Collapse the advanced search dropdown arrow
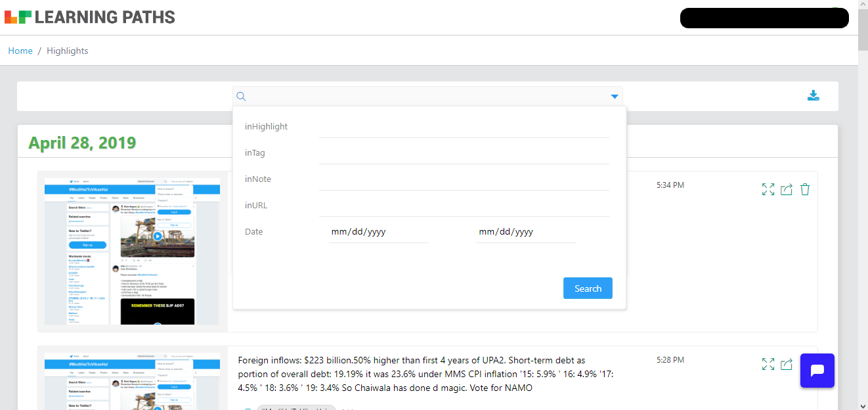This screenshot has height=410, width=868. click(x=615, y=97)
